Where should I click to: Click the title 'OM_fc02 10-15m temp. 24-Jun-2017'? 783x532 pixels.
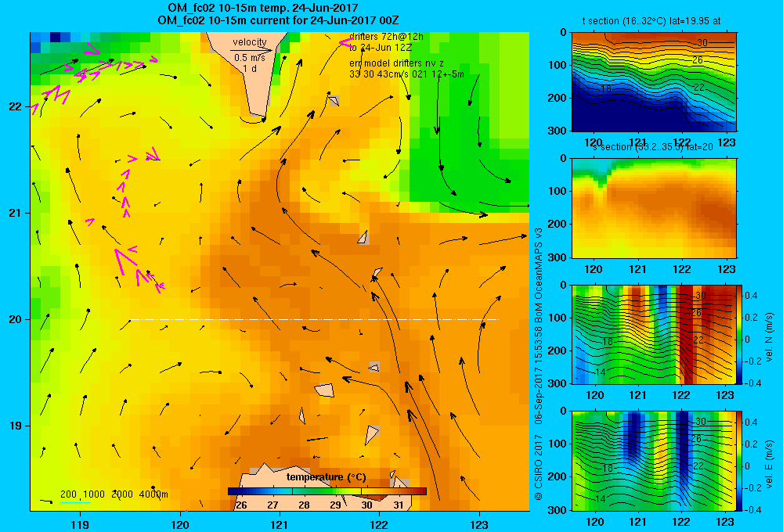click(262, 8)
